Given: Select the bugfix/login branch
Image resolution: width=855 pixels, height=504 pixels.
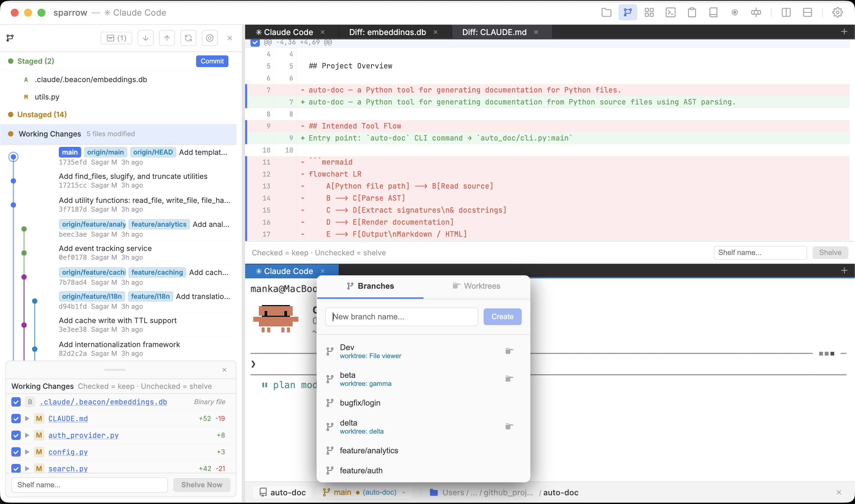Looking at the screenshot, I should pyautogui.click(x=360, y=403).
